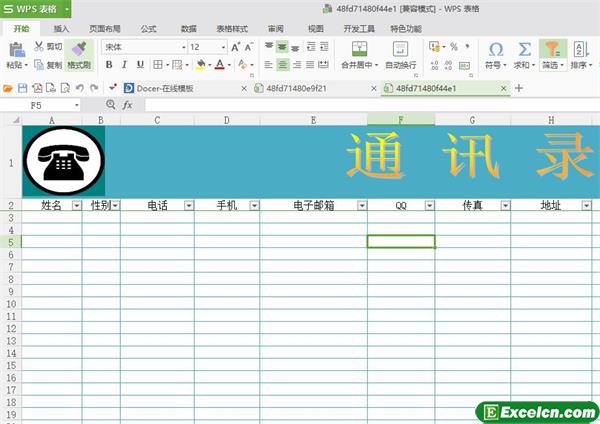Viewport: 600px width, 424px height.
Task: Click the Cut scissors icon
Action: coord(39,46)
